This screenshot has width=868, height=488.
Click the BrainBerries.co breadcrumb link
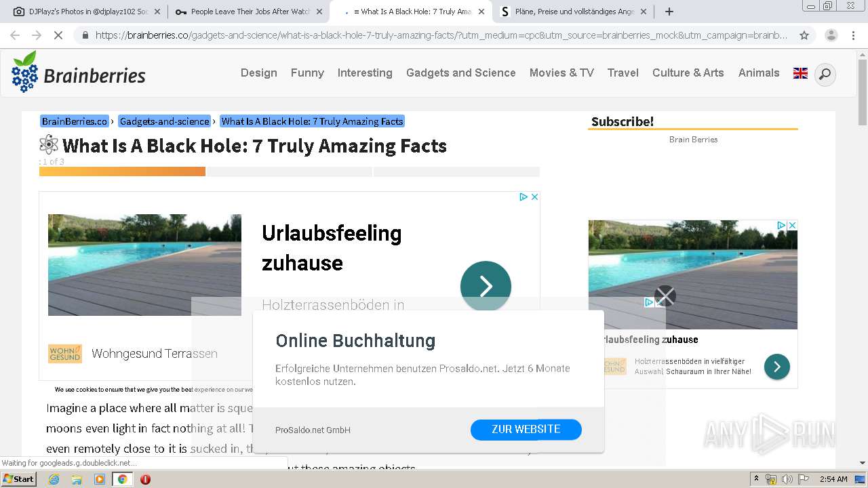[75, 121]
